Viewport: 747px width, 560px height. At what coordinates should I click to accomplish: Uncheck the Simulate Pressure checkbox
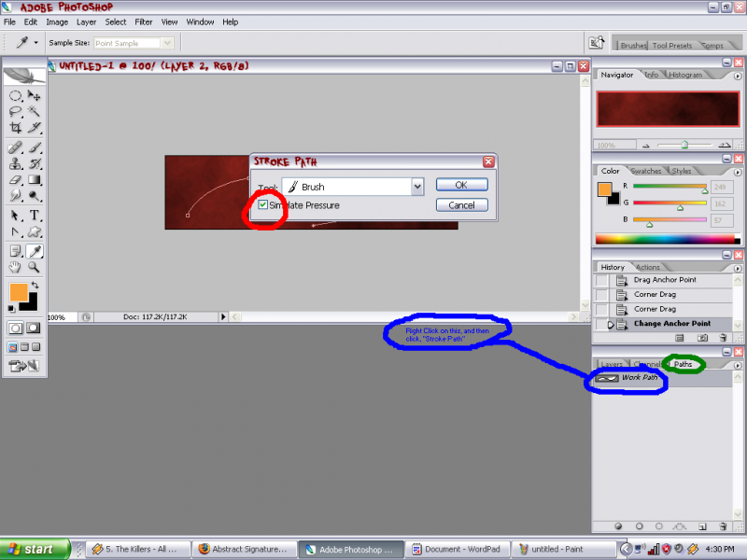[262, 204]
